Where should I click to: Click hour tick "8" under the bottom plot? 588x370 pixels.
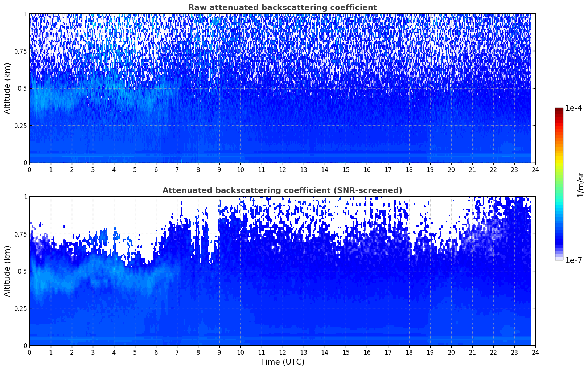pyautogui.click(x=198, y=352)
